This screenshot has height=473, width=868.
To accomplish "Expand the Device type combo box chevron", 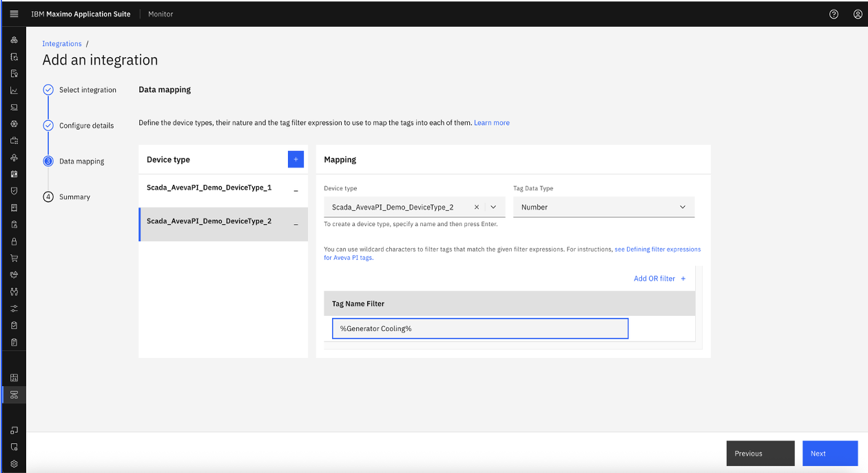I will click(x=493, y=207).
